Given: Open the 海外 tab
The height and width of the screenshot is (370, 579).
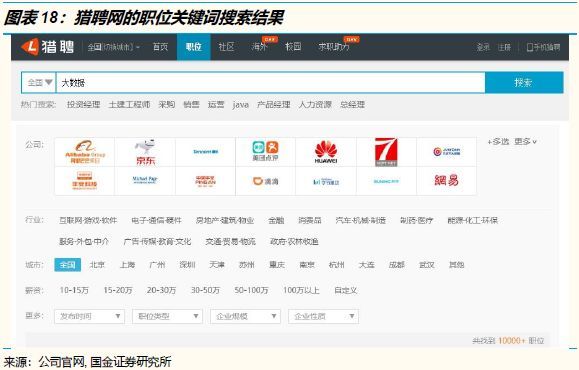Looking at the screenshot, I should point(259,47).
